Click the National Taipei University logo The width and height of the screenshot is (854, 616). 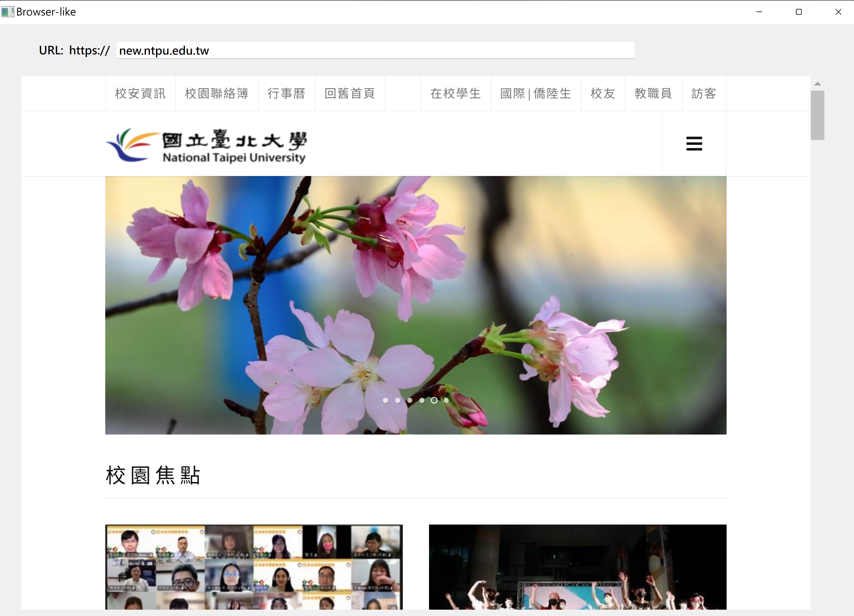[206, 145]
